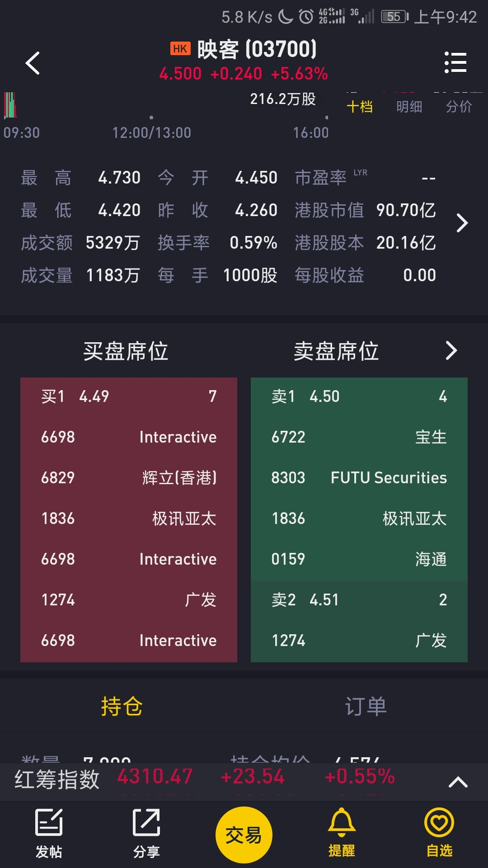Tap the 分享 share icon
Image resolution: width=488 pixels, height=868 pixels.
(146, 834)
